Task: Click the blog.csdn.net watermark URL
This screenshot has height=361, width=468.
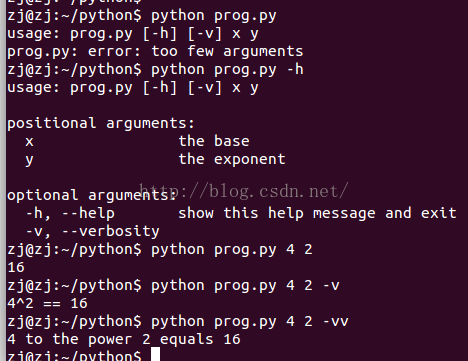Action: click(243, 191)
